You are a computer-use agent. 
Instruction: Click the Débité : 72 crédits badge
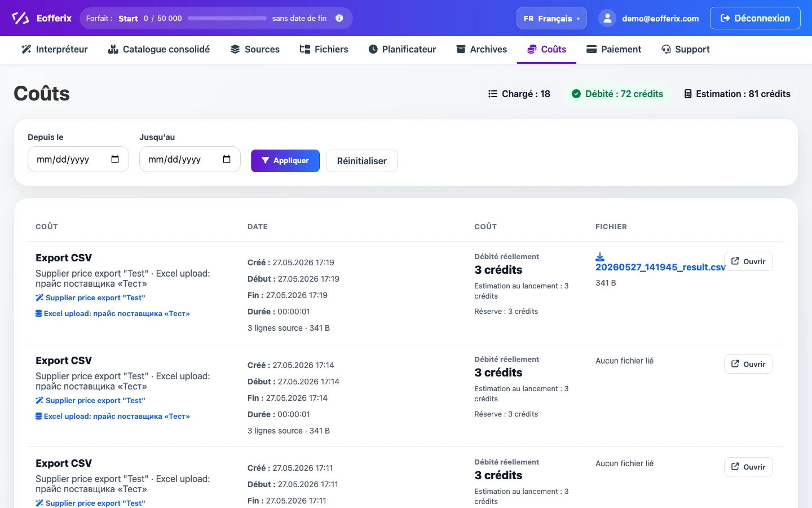(x=617, y=94)
